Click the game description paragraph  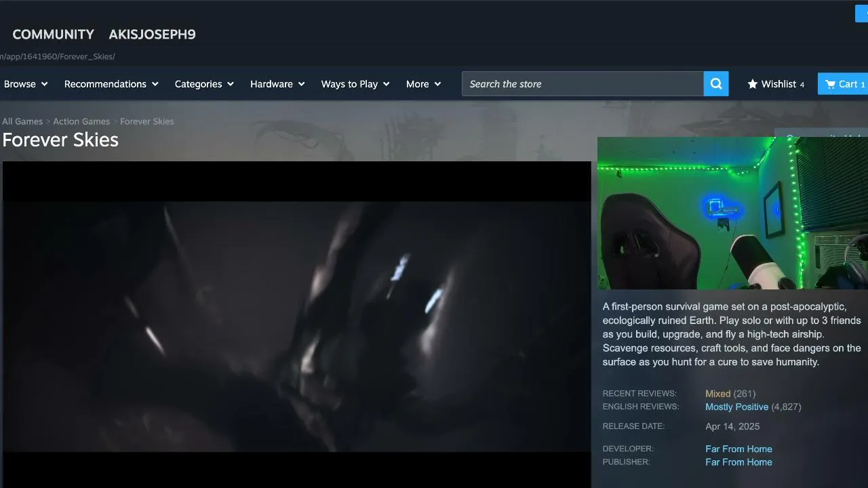point(732,334)
